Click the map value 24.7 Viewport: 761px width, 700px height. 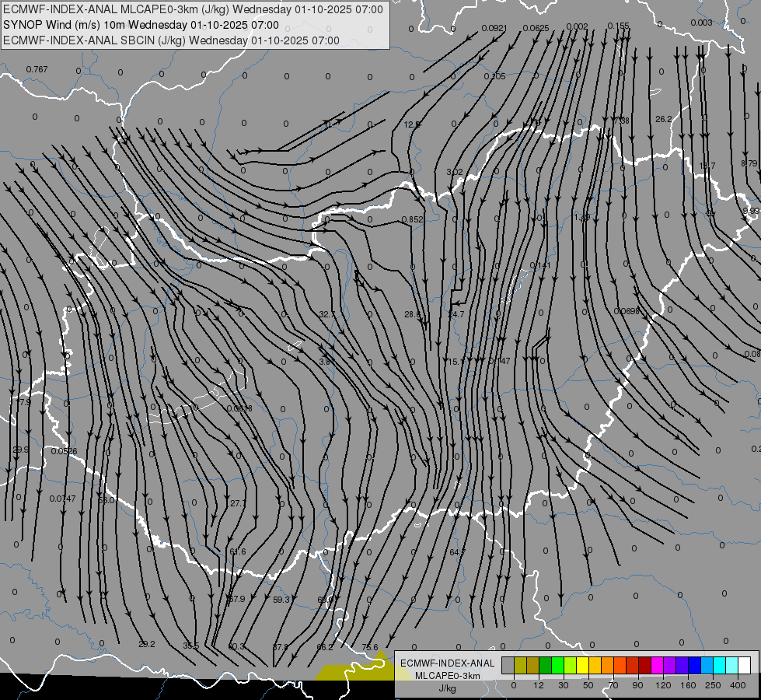456,314
